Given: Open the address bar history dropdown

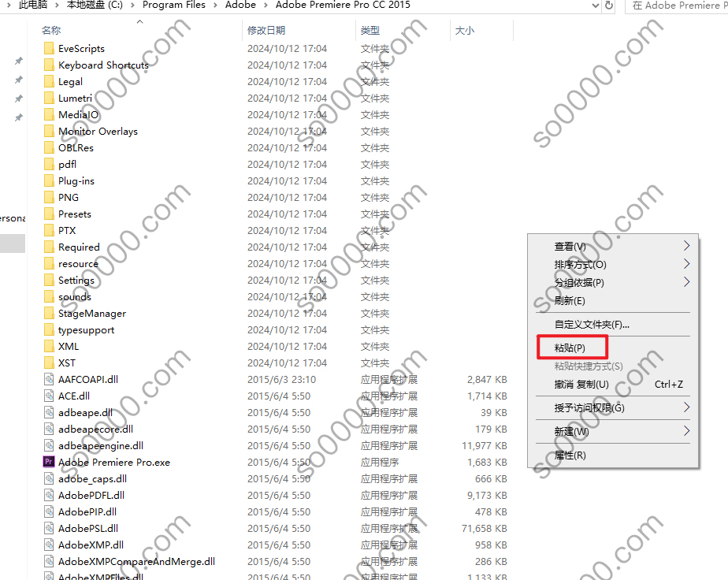Looking at the screenshot, I should pyautogui.click(x=596, y=6).
